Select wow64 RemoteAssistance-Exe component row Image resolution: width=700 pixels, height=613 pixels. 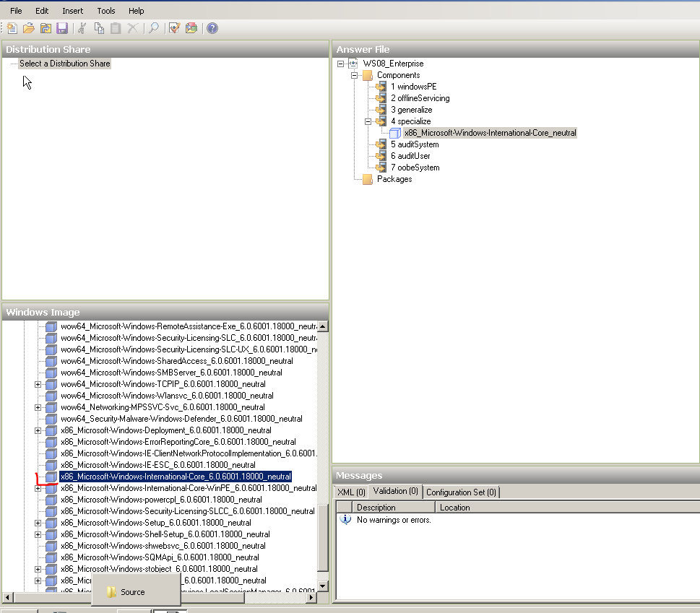189,326
